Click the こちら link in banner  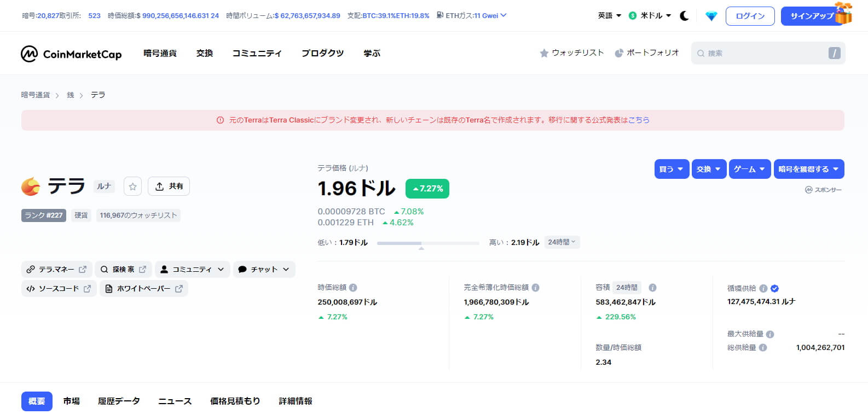point(639,120)
